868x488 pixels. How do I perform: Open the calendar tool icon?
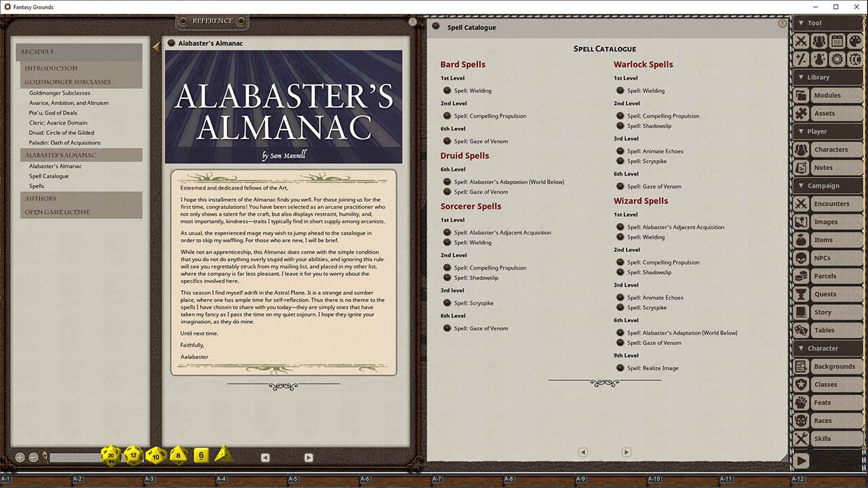(837, 41)
